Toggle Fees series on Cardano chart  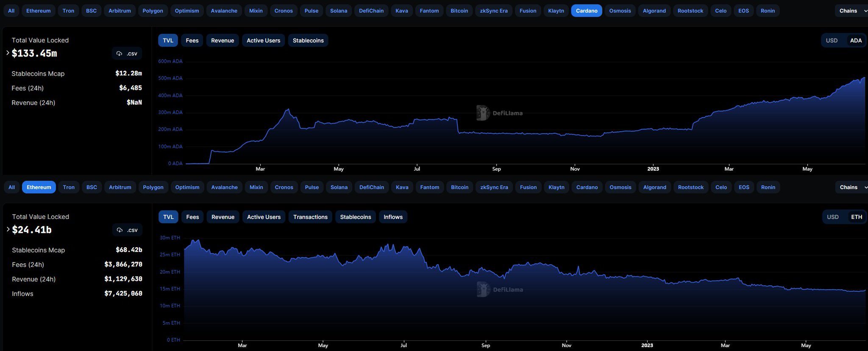[192, 40]
